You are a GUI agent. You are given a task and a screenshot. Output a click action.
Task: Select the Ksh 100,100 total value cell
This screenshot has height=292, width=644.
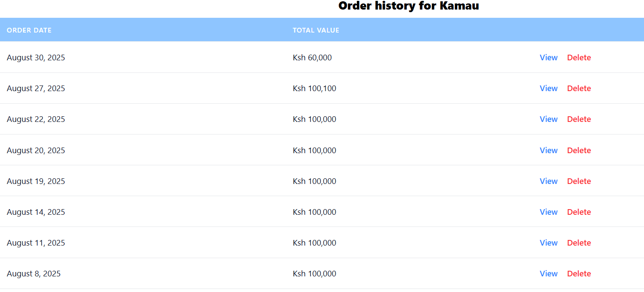[314, 89]
